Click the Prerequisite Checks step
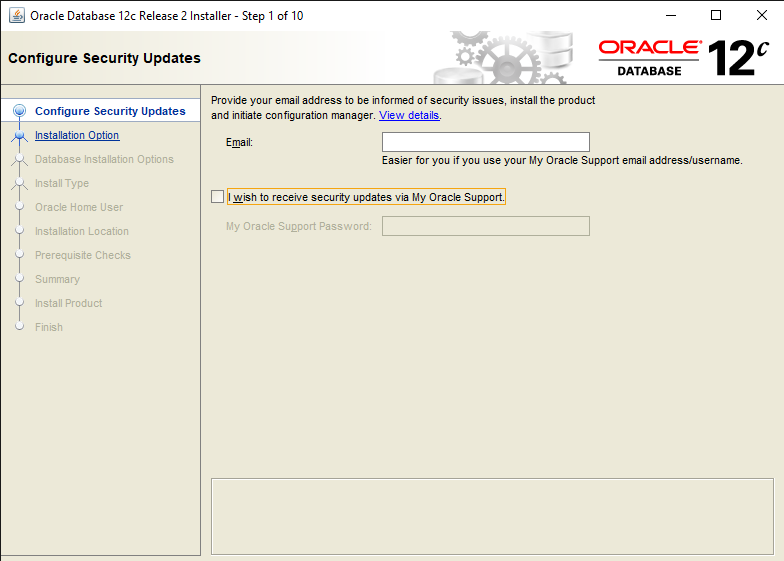Image resolution: width=784 pixels, height=561 pixels. click(x=83, y=255)
